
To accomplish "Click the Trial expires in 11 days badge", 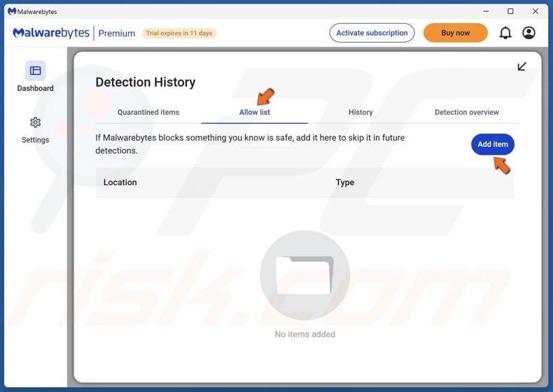I will tap(178, 33).
